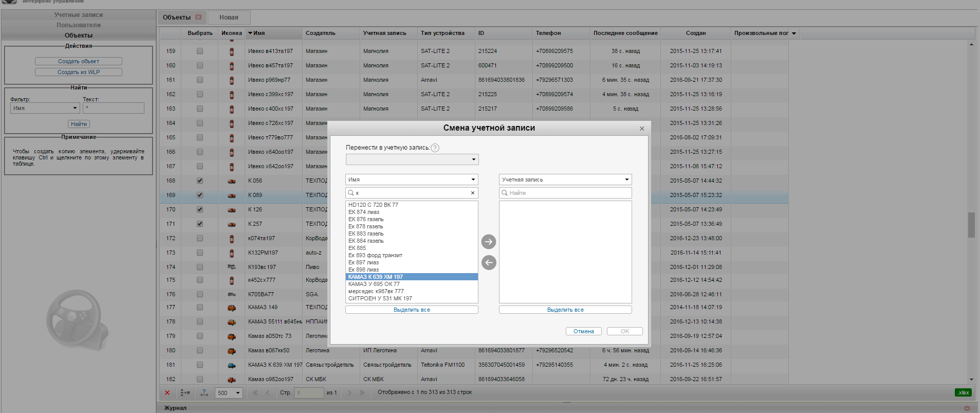The height and width of the screenshot is (413, 980).
Task: Click the red X delete icon in bottom toolbar
Action: pos(167,393)
